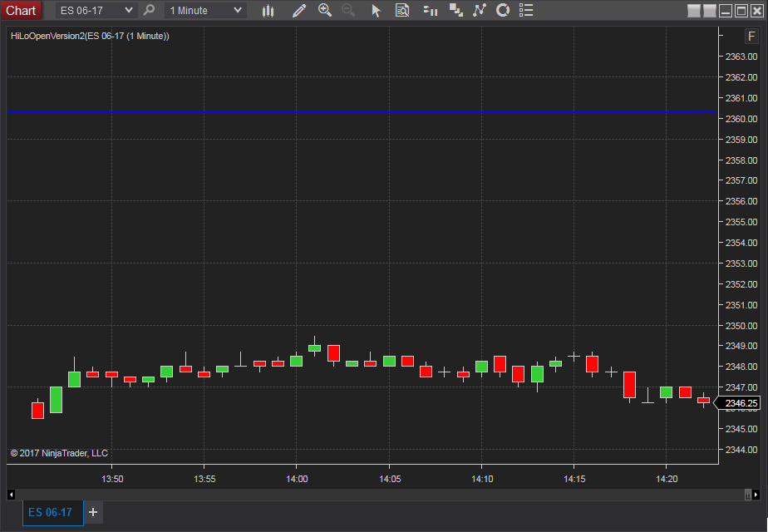This screenshot has width=768, height=532.
Task: Select the ES 06-17 chart tab
Action: [53, 512]
